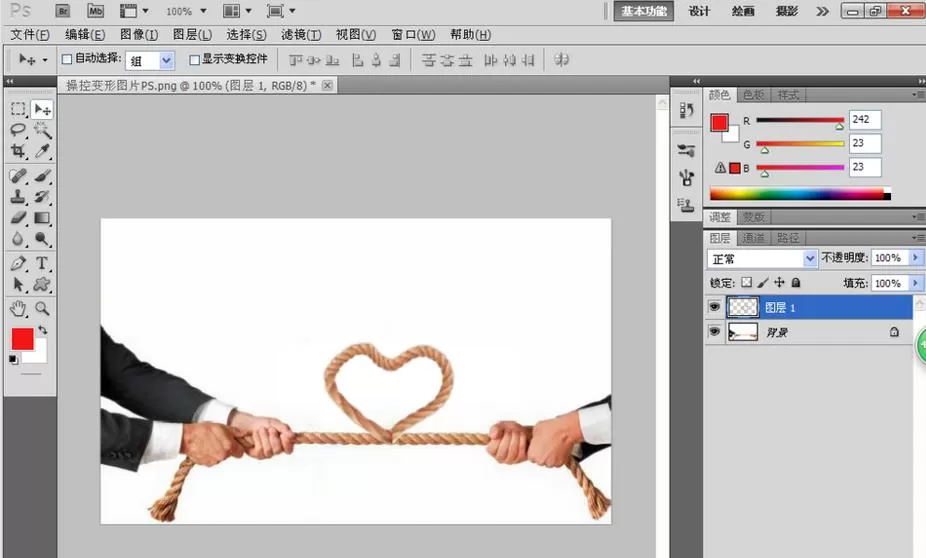Select the Custom Shape tool
926x558 pixels.
click(x=42, y=285)
